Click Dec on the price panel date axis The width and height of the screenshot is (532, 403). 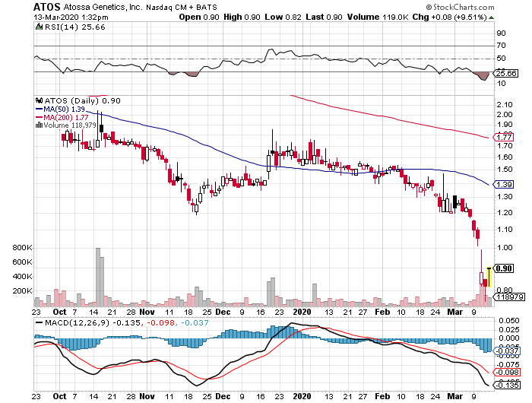(x=223, y=312)
